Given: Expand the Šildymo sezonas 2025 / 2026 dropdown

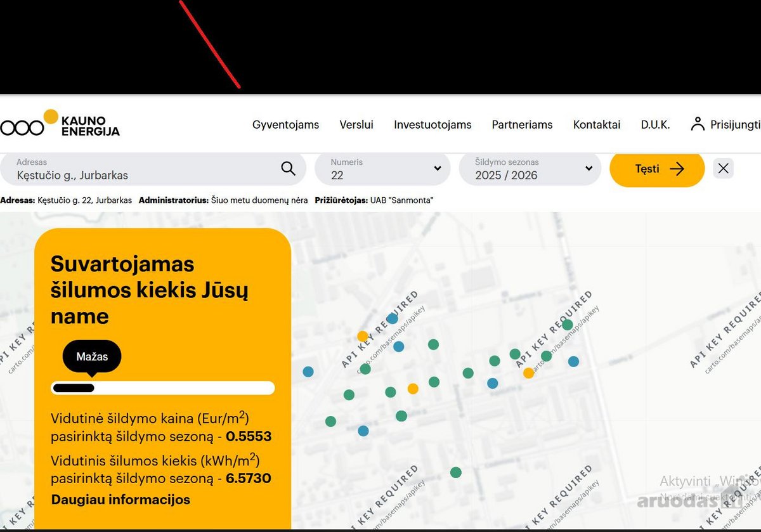Looking at the screenshot, I should click(530, 169).
